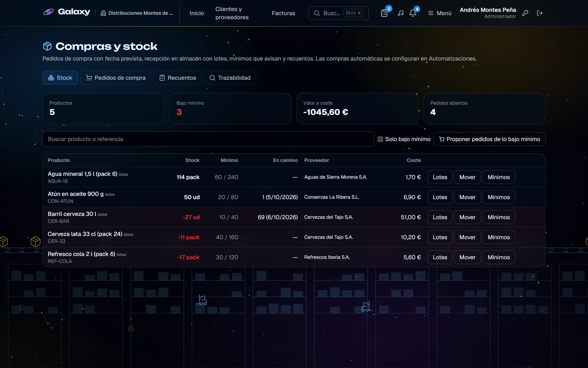The width and height of the screenshot is (588, 368).
Task: Open Lotes for Cerveza lata 33 cl
Action: click(440, 237)
